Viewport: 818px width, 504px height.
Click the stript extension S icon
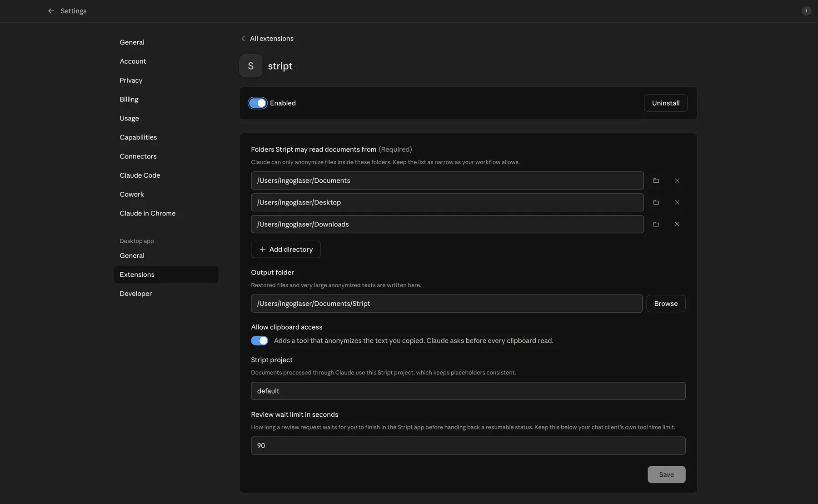[251, 66]
